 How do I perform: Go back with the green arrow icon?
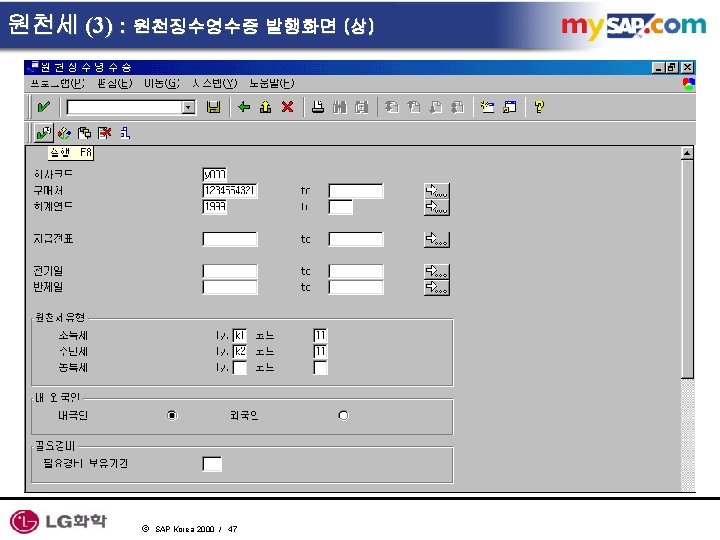click(244, 107)
